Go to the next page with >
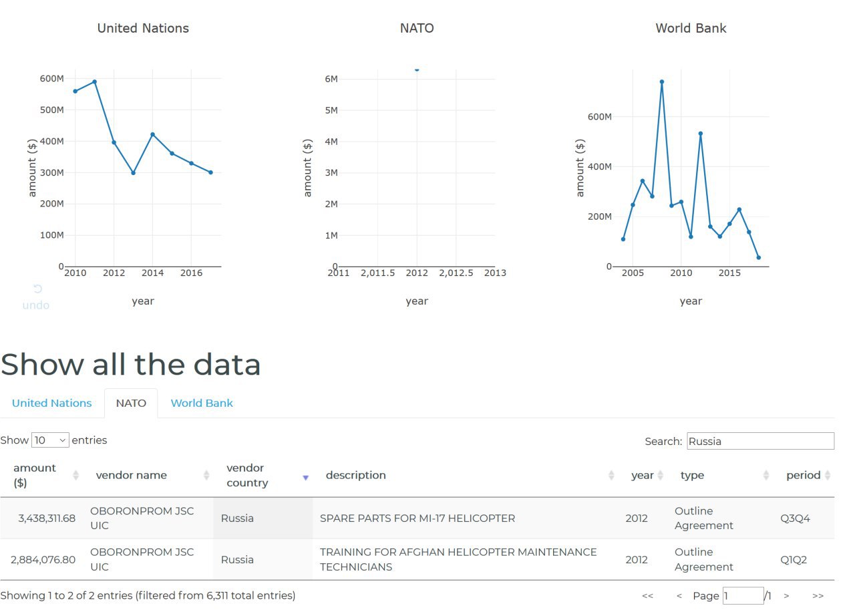 point(786,595)
